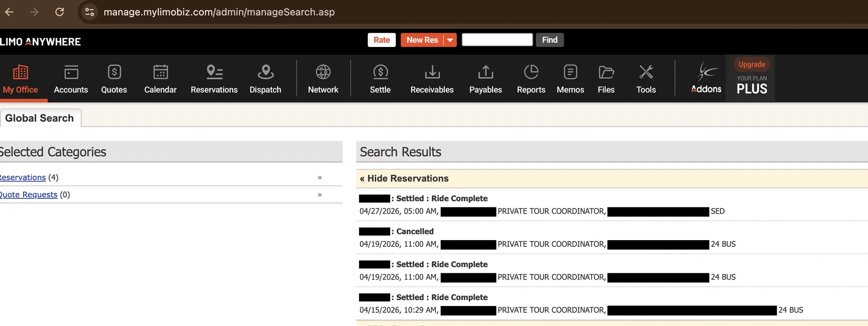Click the Upgrade plan button
The width and height of the screenshot is (868, 326).
(752, 64)
